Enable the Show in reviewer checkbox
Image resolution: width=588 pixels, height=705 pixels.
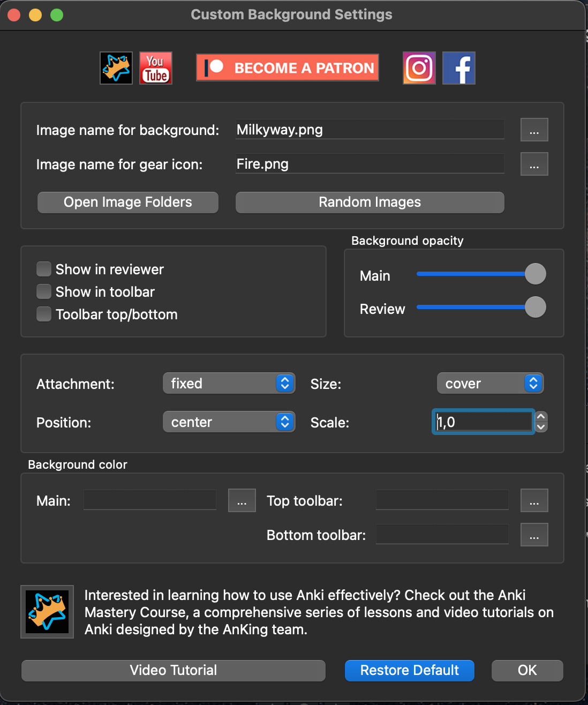(44, 269)
